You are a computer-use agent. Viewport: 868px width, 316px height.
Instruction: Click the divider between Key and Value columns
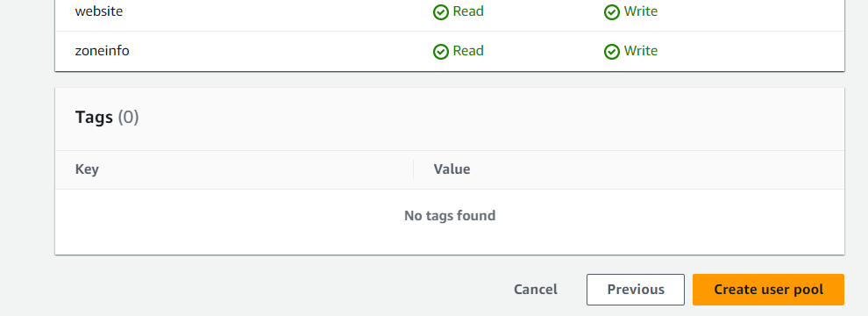414,169
